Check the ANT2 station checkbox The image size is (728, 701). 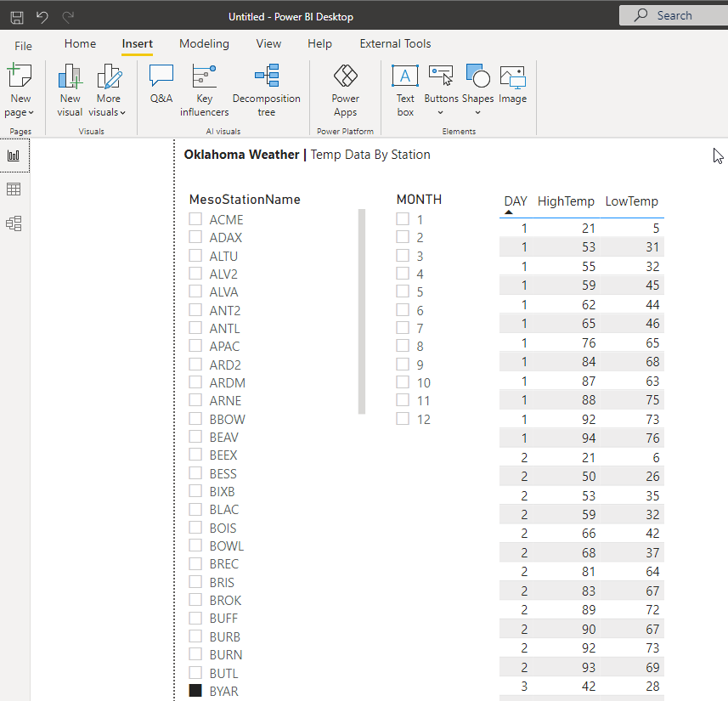[x=195, y=309]
